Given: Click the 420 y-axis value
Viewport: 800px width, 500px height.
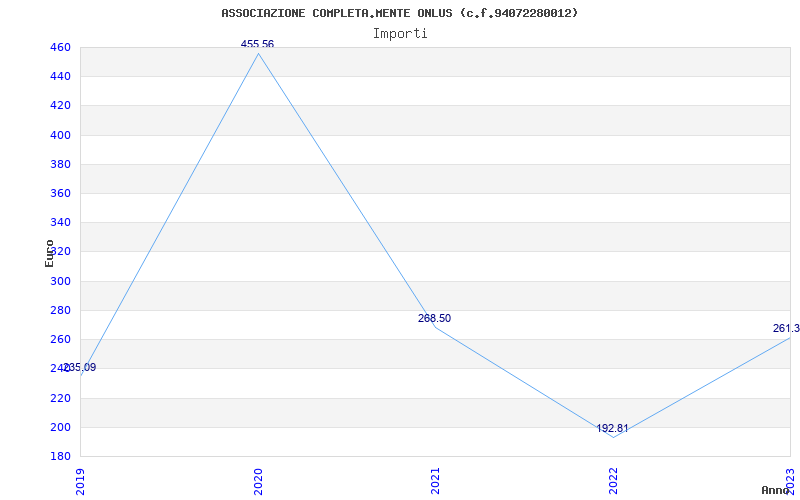Looking at the screenshot, I should (x=60, y=106).
